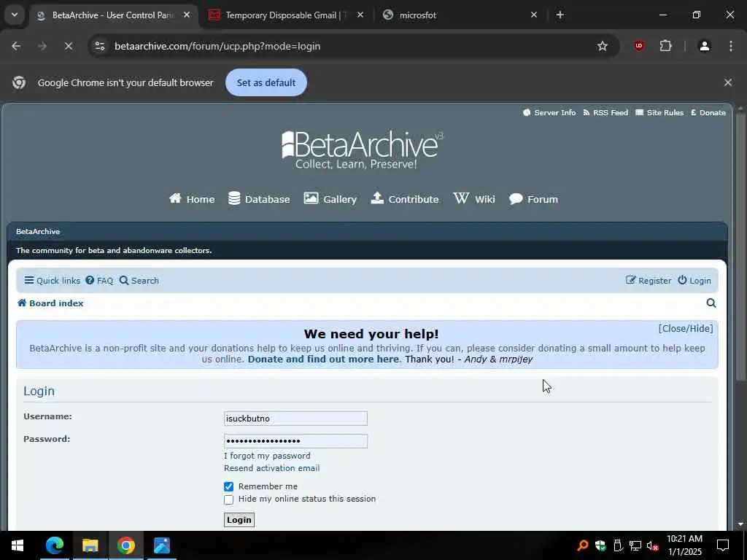The width and height of the screenshot is (747, 560).
Task: Stop loading the page
Action: tap(68, 46)
